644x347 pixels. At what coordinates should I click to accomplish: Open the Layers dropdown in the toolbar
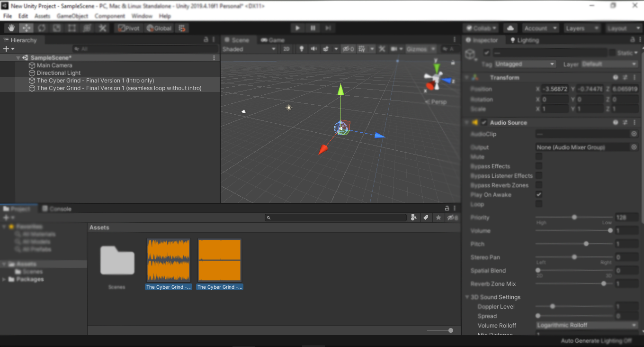(x=581, y=28)
